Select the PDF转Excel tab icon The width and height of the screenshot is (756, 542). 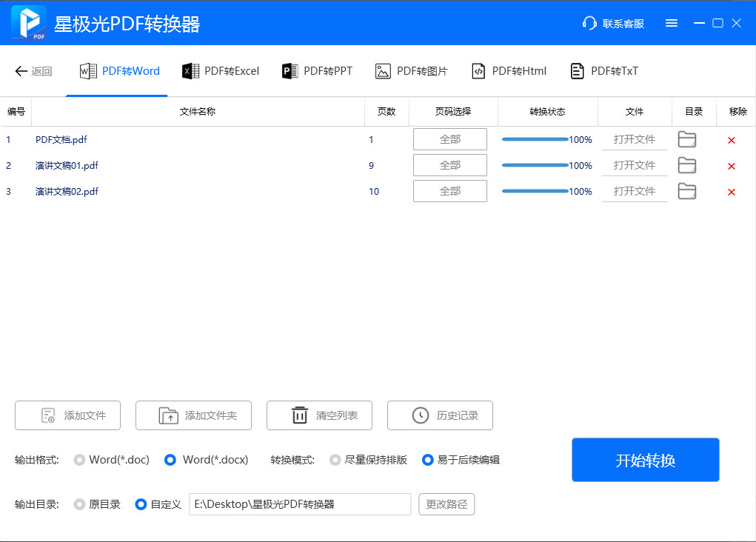click(x=190, y=70)
